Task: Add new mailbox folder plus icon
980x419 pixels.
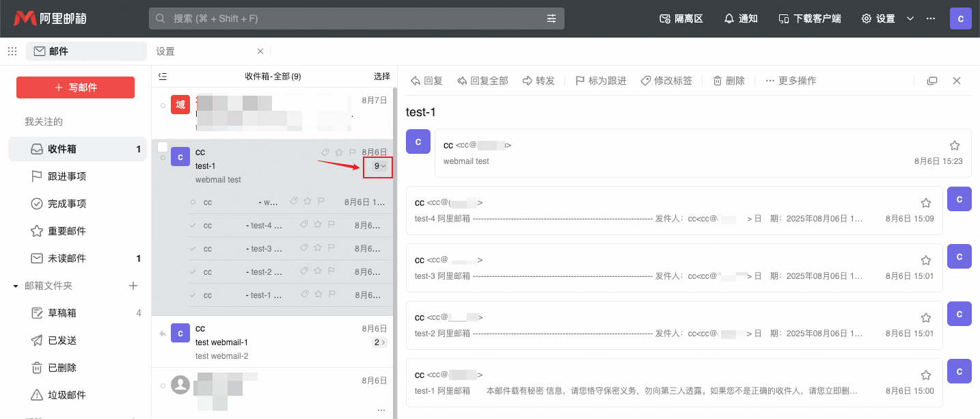Action: point(133,286)
